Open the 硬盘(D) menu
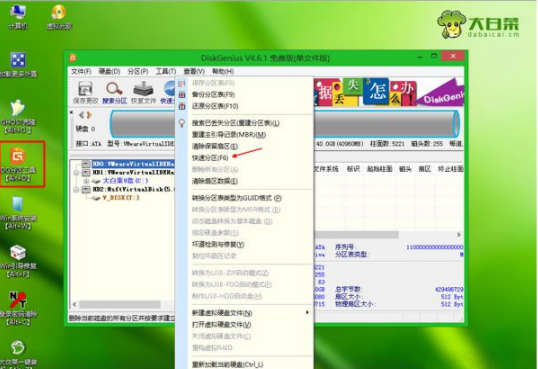 coord(109,71)
